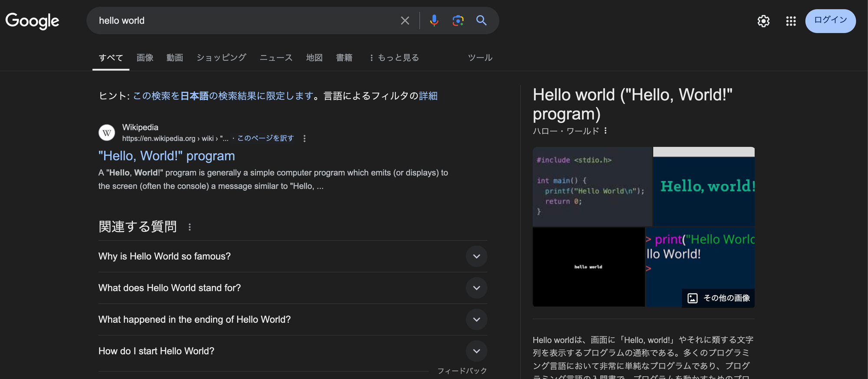Open the 詳細 language filter link

428,96
